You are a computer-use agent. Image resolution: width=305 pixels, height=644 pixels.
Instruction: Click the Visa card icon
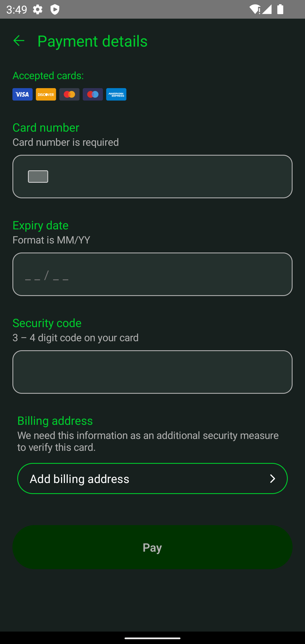[22, 94]
